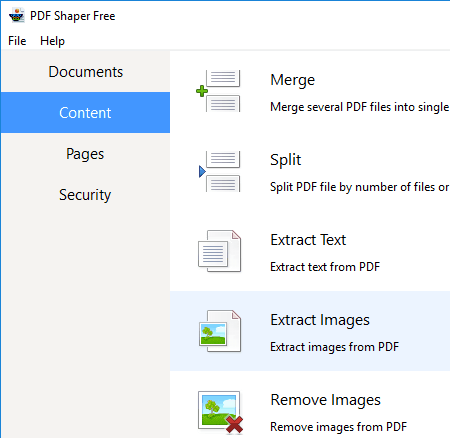
Task: Switch to the Documents section
Action: pyautogui.click(x=86, y=72)
